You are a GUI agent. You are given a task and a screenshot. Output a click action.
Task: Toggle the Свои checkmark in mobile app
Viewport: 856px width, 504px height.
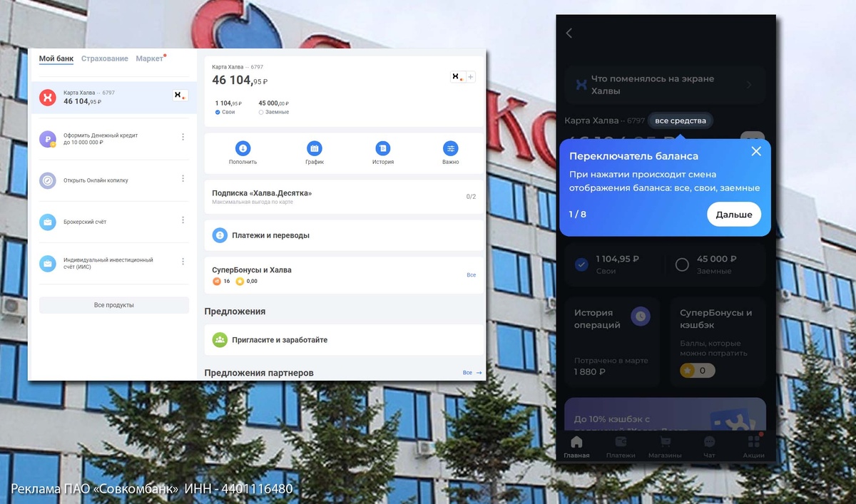point(581,264)
